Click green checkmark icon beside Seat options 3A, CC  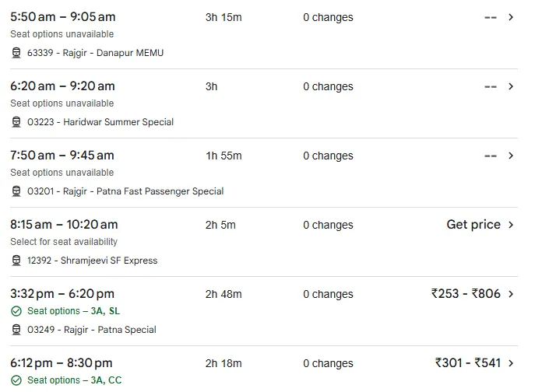(x=16, y=380)
